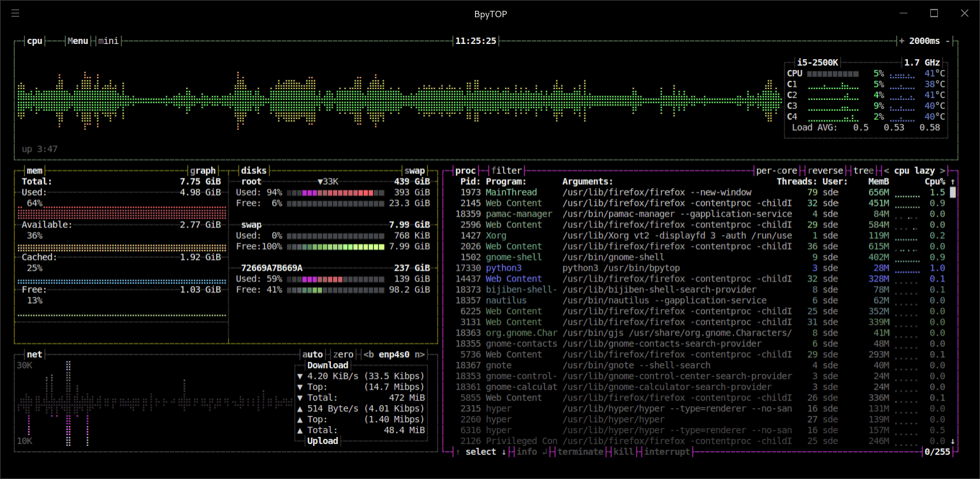Image resolution: width=980 pixels, height=479 pixels.
Task: Click the Download label in net box
Action: 328,365
